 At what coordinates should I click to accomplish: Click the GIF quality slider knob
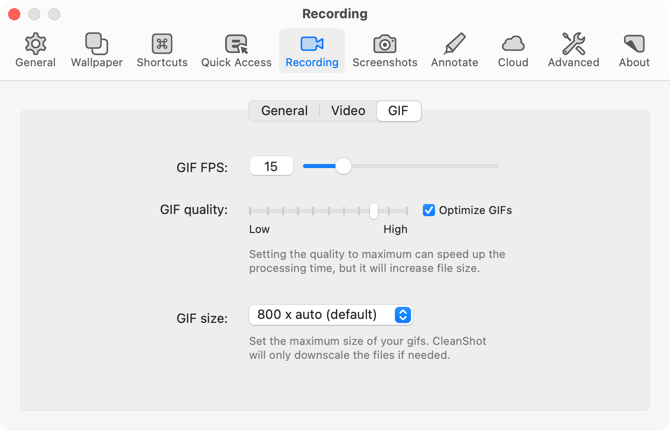tap(374, 210)
